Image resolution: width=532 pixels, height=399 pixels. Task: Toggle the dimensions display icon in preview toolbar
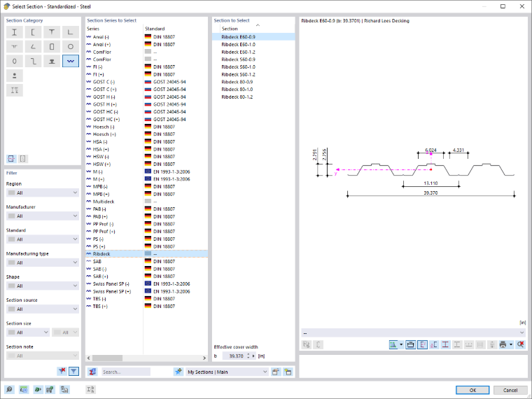(410, 344)
